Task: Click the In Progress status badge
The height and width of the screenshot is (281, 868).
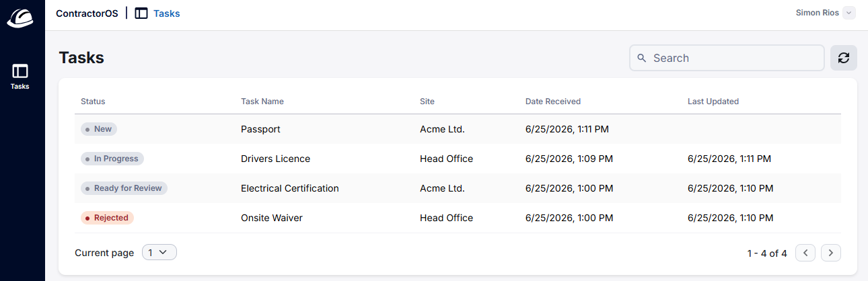Action: click(x=112, y=159)
